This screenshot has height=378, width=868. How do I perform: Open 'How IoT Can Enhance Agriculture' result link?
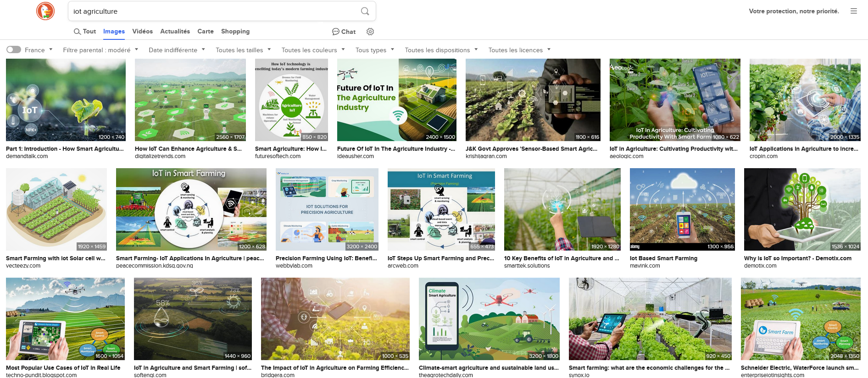(x=188, y=149)
